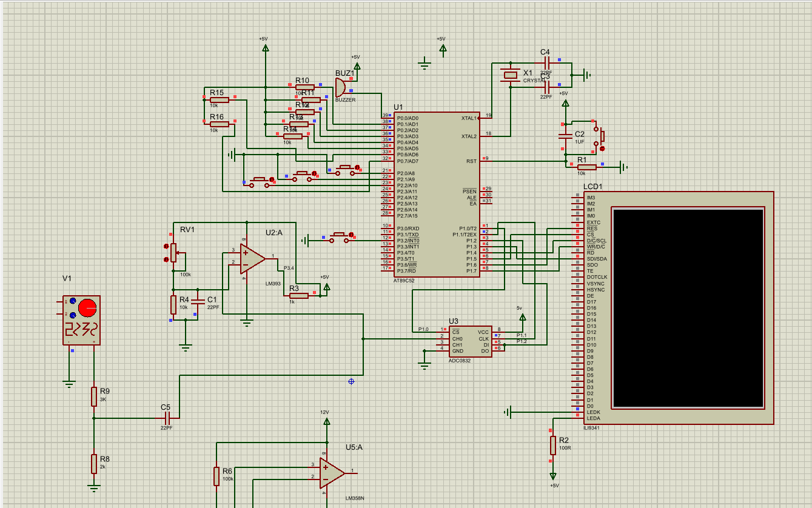Click the LM393 part label
Viewport: 812px width, 508px height.
click(273, 283)
